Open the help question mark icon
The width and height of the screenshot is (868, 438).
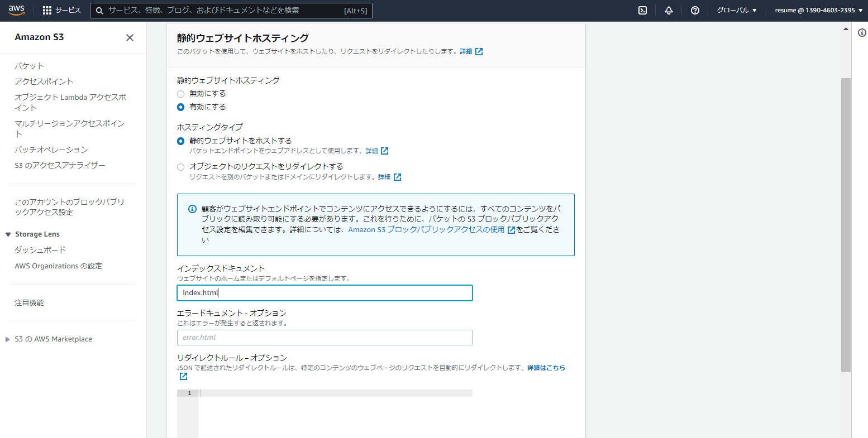pos(695,11)
